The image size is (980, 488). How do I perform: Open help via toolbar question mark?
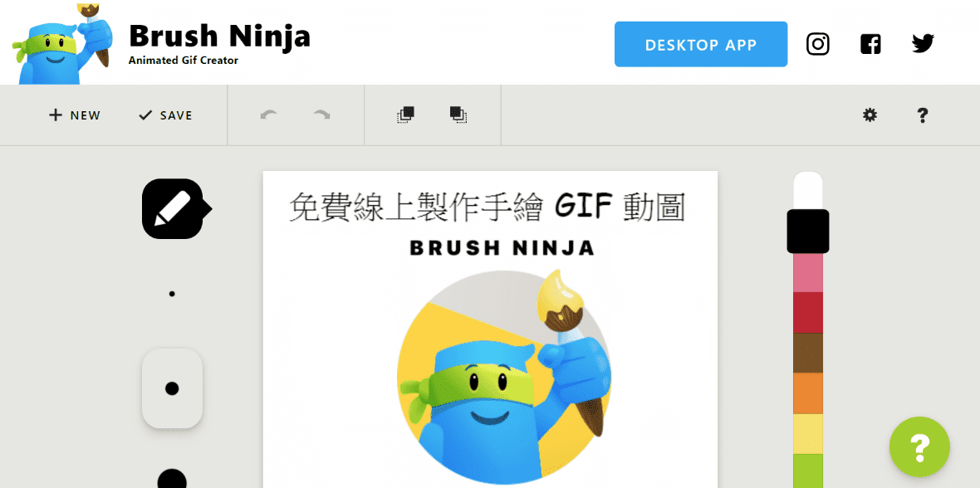[923, 115]
